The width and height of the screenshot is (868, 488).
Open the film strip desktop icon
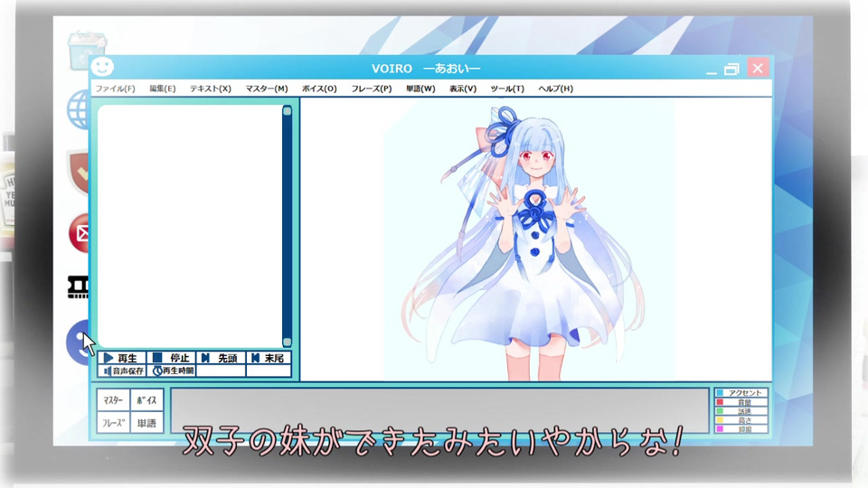click(78, 287)
